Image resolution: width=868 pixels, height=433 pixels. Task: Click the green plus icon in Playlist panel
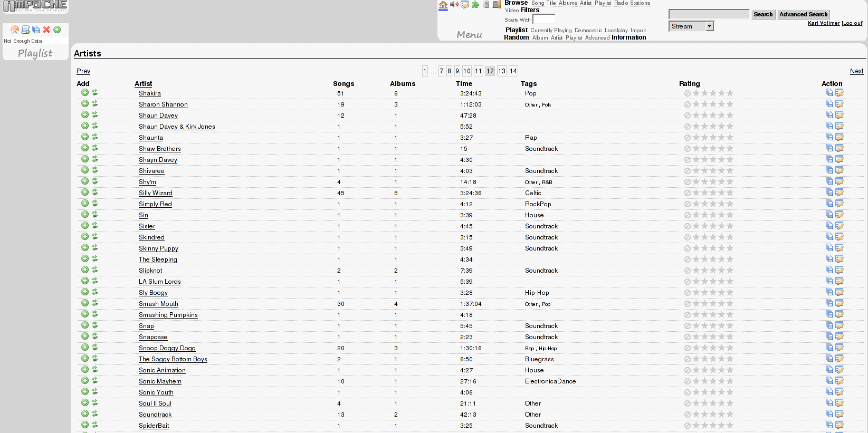57,30
